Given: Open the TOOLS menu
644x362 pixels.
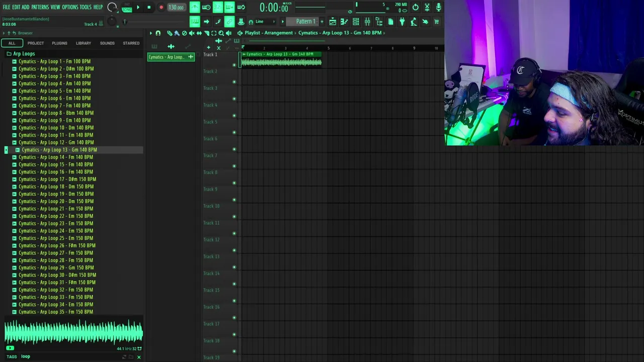Looking at the screenshot, I should click(x=86, y=7).
